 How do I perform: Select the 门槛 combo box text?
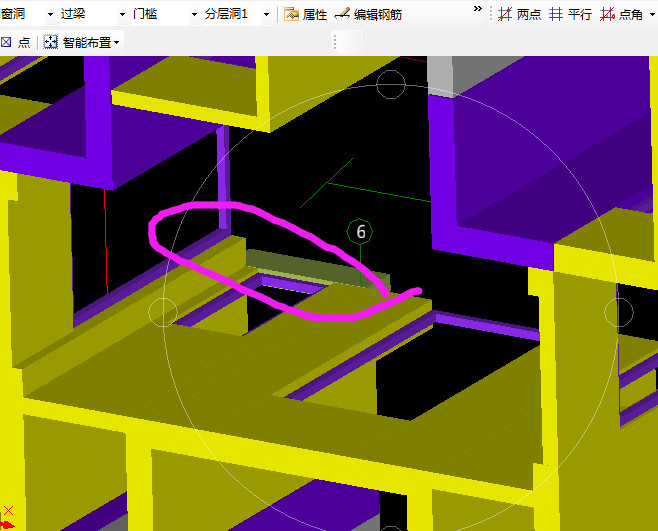click(145, 14)
